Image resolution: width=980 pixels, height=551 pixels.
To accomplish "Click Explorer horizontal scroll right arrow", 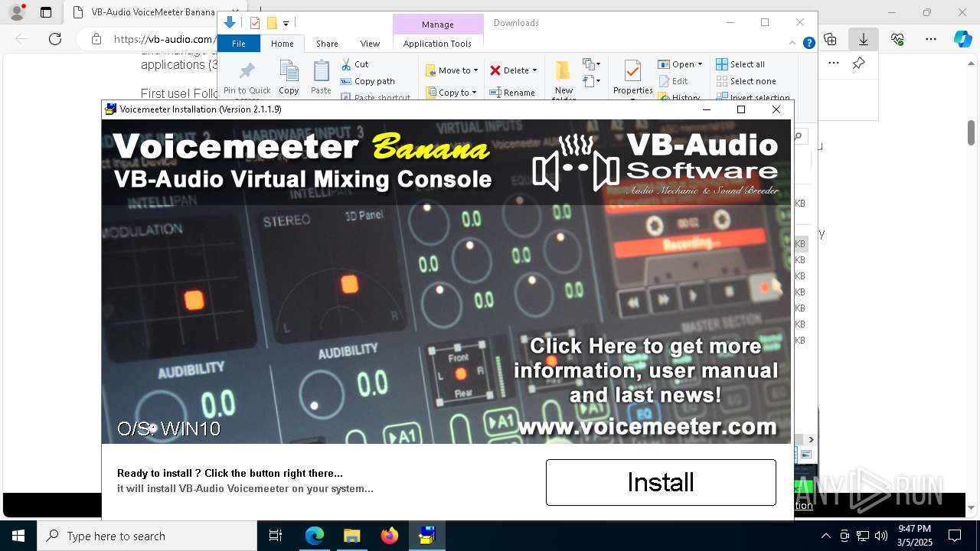I will click(812, 439).
